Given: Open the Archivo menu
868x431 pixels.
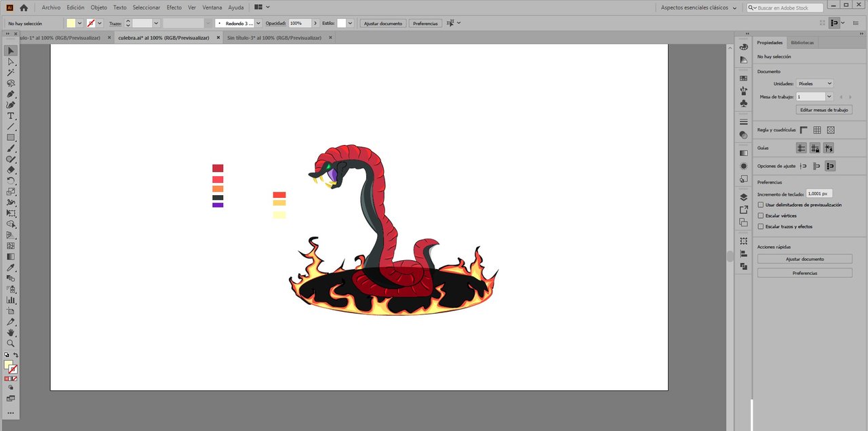Looking at the screenshot, I should click(x=51, y=7).
